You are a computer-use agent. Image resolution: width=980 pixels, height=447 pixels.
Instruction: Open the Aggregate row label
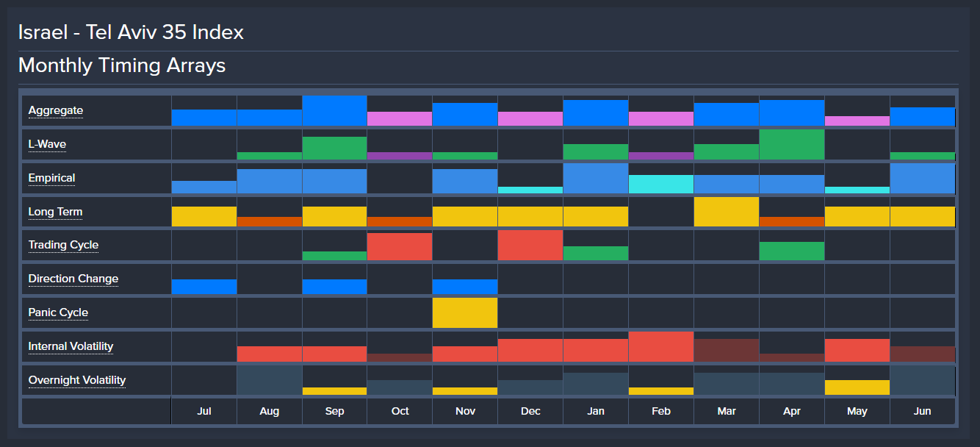point(55,110)
